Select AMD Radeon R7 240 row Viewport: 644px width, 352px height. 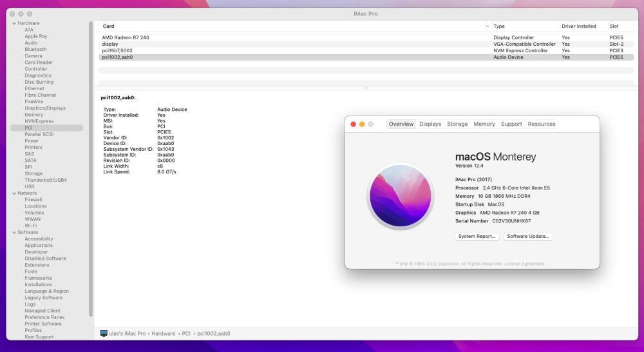pos(366,37)
